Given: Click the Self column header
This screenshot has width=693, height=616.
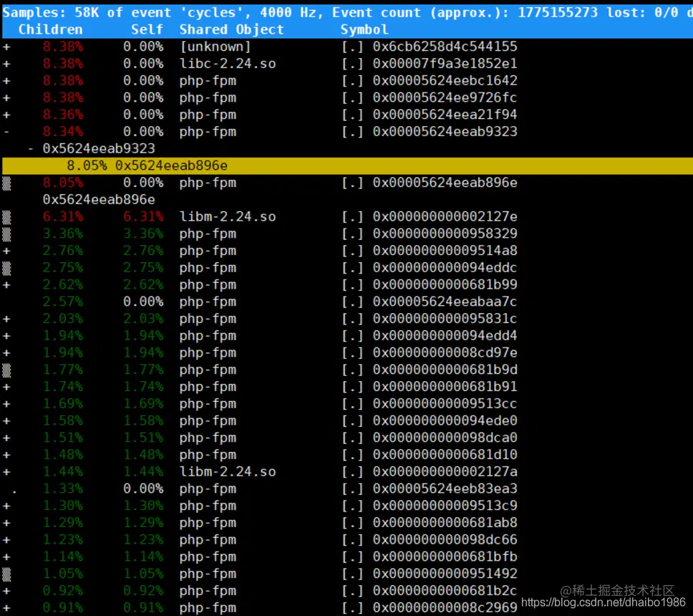Looking at the screenshot, I should [x=147, y=29].
